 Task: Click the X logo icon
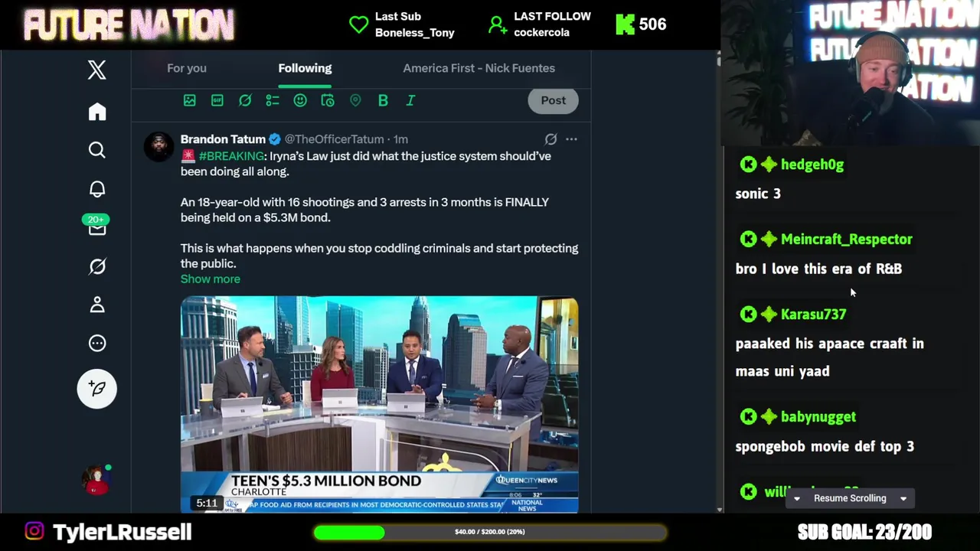point(96,70)
